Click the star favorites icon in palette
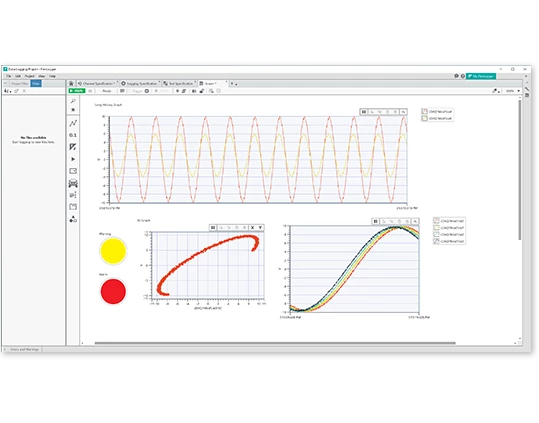539x423 pixels. pyautogui.click(x=73, y=110)
